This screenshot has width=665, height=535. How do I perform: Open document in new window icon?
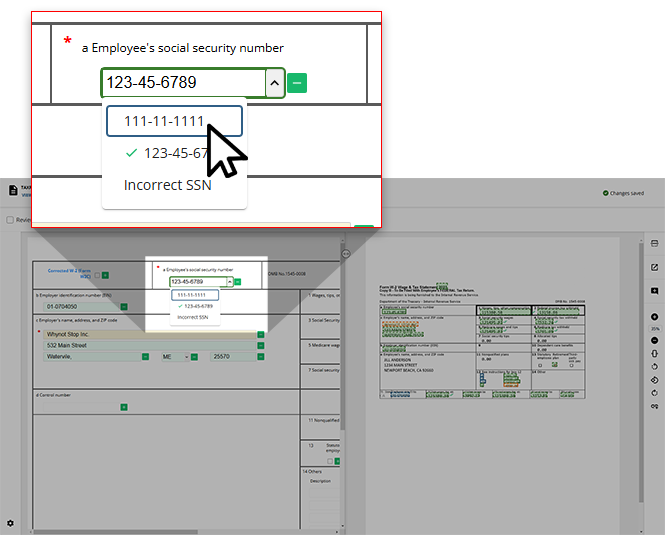[654, 267]
